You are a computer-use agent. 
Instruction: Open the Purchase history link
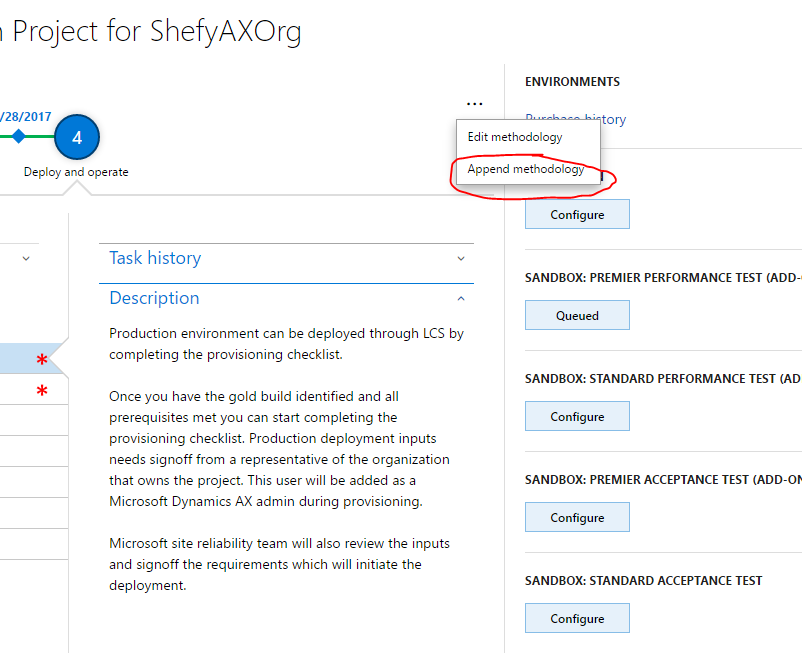click(x=575, y=119)
